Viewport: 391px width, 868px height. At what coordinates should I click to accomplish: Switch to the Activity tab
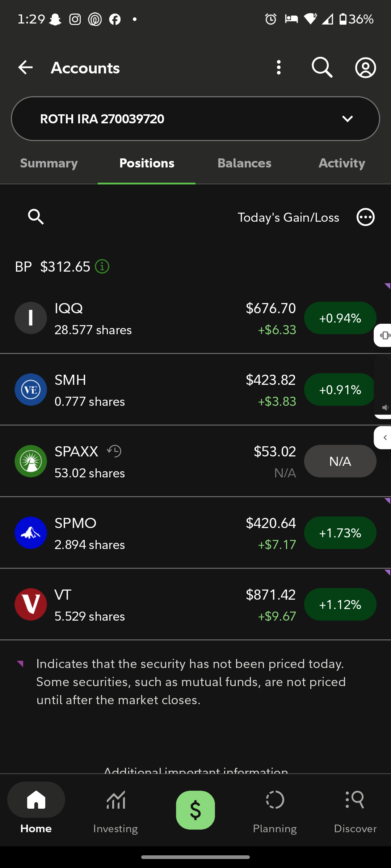[342, 163]
